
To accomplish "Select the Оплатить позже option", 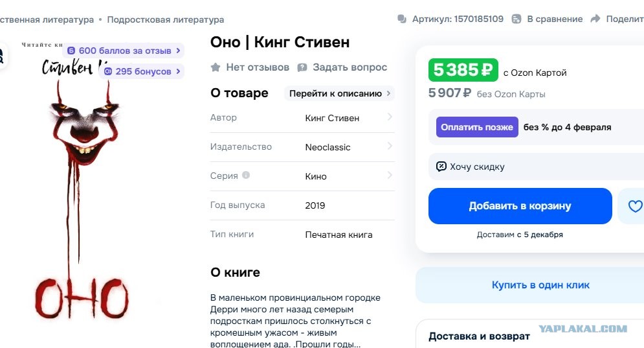I will (x=477, y=127).
